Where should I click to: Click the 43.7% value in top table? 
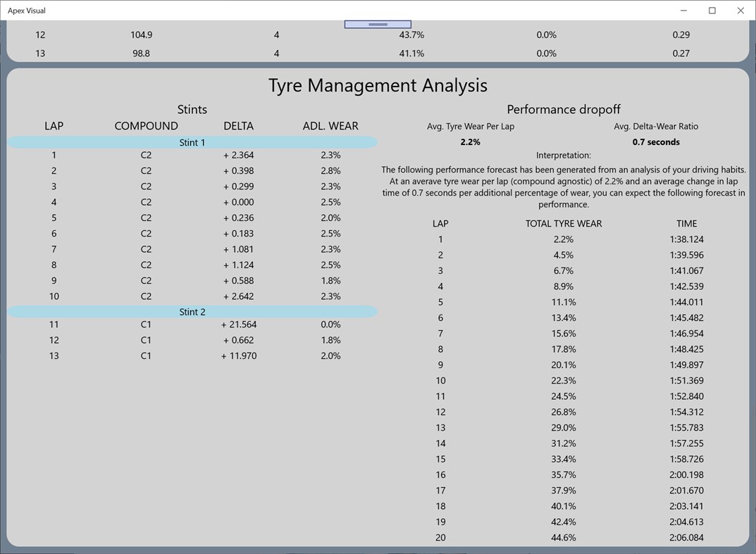(411, 34)
